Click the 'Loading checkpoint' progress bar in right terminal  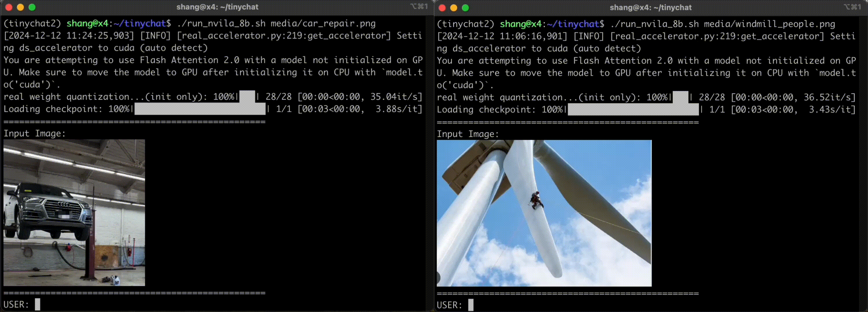point(633,110)
